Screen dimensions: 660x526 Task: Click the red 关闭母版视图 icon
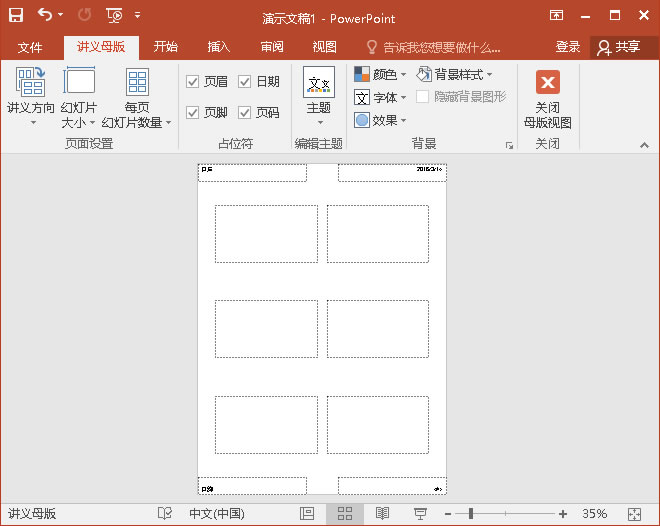[547, 82]
